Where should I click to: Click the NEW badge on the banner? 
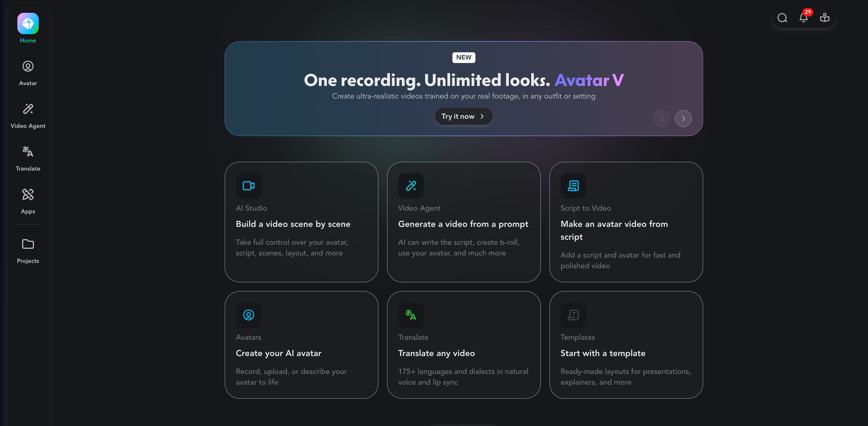[464, 58]
